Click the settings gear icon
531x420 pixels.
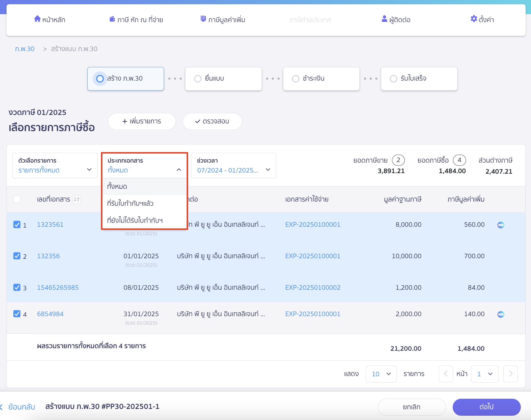(x=474, y=19)
